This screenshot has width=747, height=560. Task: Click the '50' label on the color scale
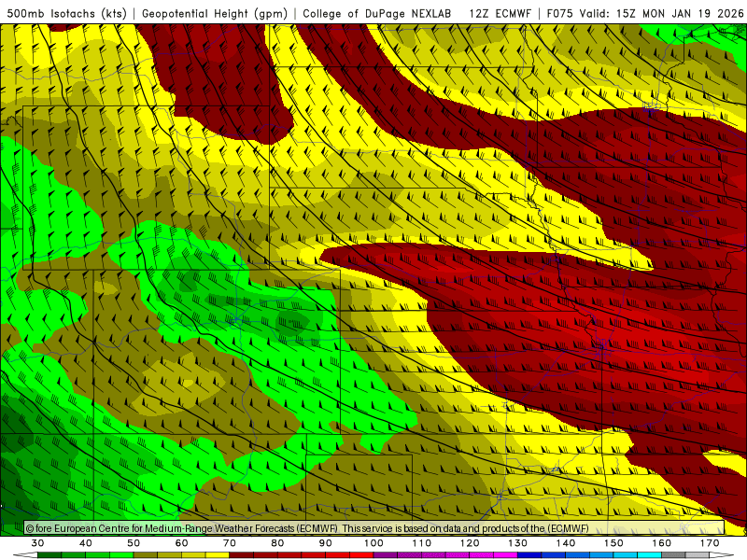(134, 543)
